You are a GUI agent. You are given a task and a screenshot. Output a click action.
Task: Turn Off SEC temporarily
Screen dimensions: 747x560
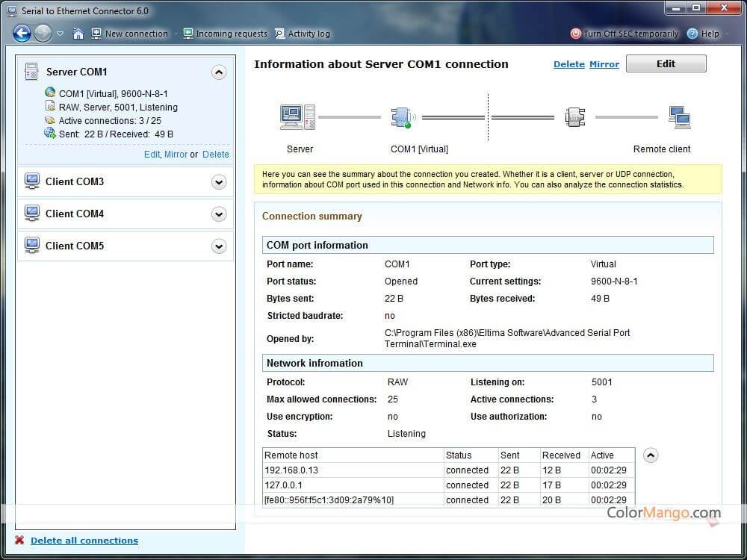[x=624, y=34]
